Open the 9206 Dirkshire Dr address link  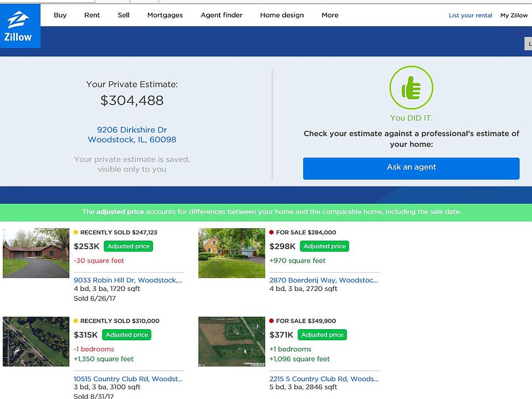point(132,135)
